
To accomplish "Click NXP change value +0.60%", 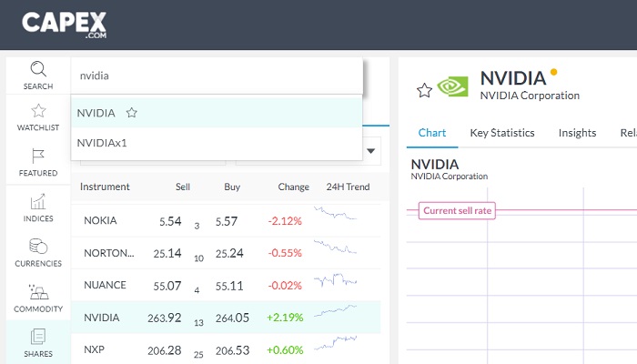I will 285,349.
